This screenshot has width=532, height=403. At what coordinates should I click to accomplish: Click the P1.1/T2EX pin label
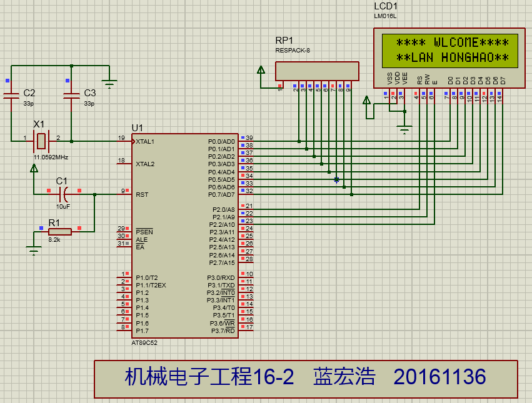coord(151,286)
